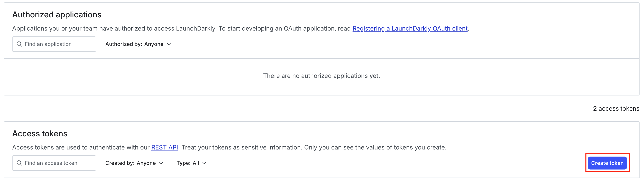Viewport: 644px width, 178px height.
Task: Click the magnifier icon in access token search
Action: (x=19, y=163)
